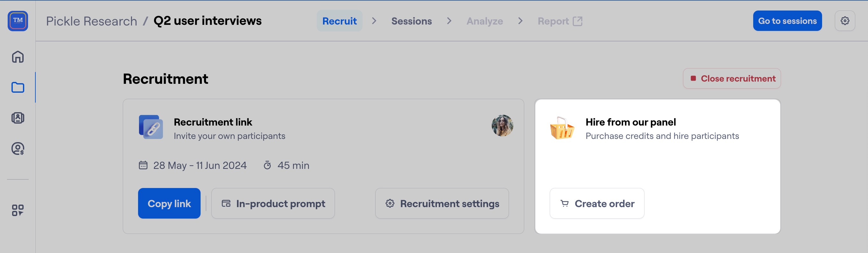Select the Projects folder icon in sidebar
868x253 pixels.
tap(18, 87)
